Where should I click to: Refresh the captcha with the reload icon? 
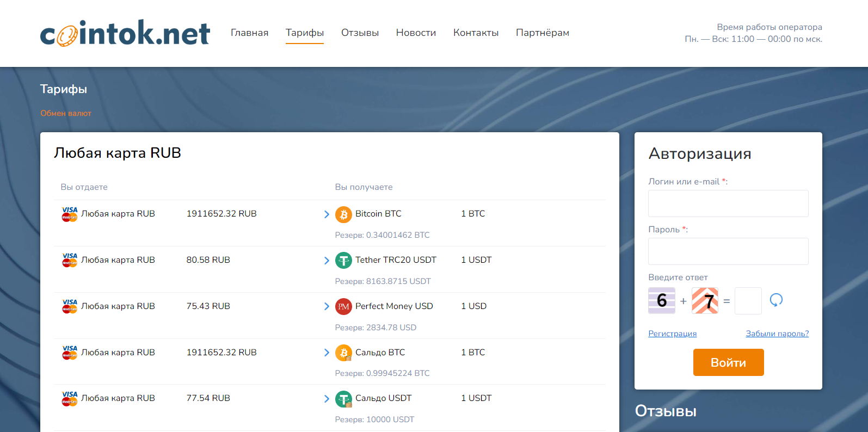point(776,300)
